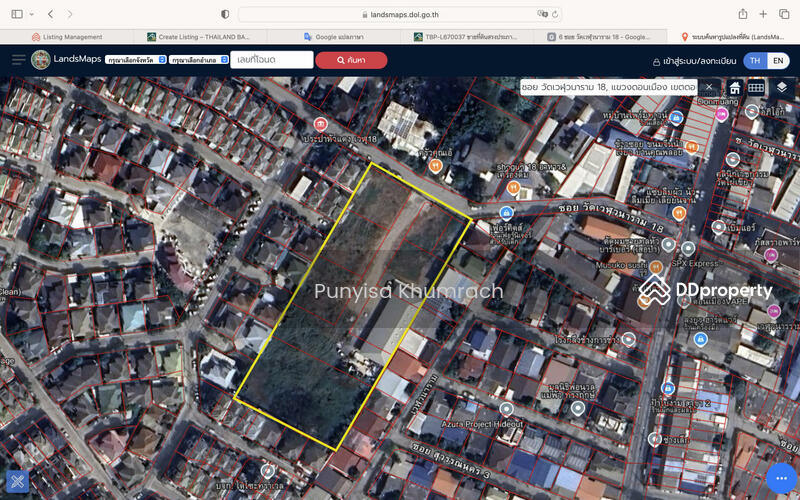Click the Musuko sushi label

[x=622, y=266]
